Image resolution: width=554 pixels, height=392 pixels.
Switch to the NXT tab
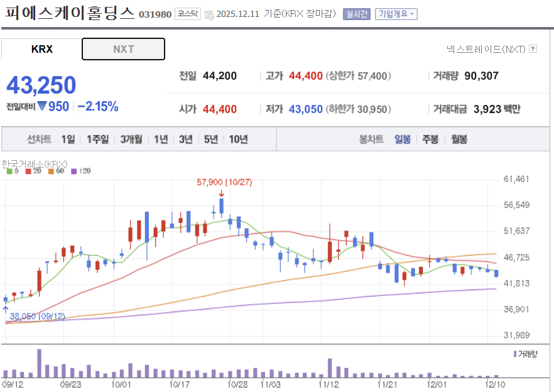(x=123, y=48)
